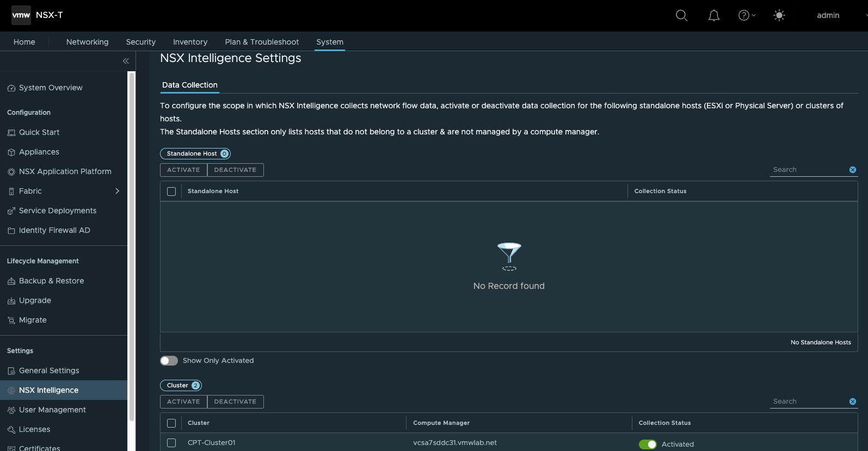
Task: Sort by standalone Collection Status header
Action: [x=660, y=191]
